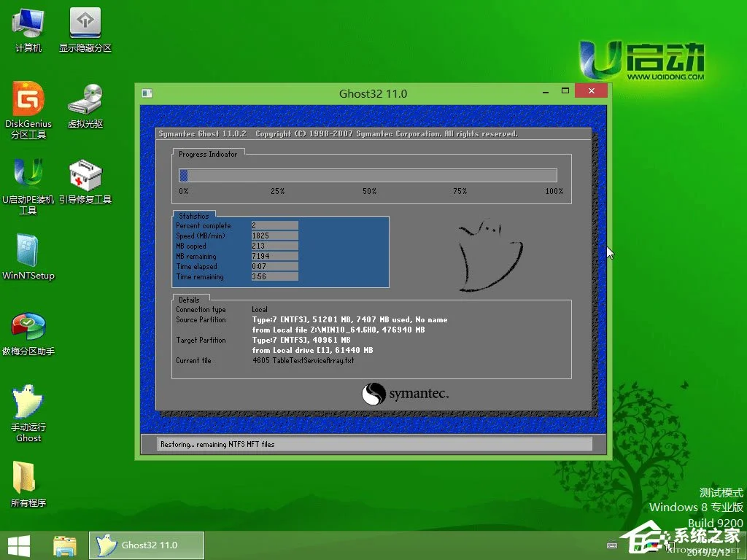Open the 所有程序 folder icon
747x560 pixels.
(x=28, y=484)
